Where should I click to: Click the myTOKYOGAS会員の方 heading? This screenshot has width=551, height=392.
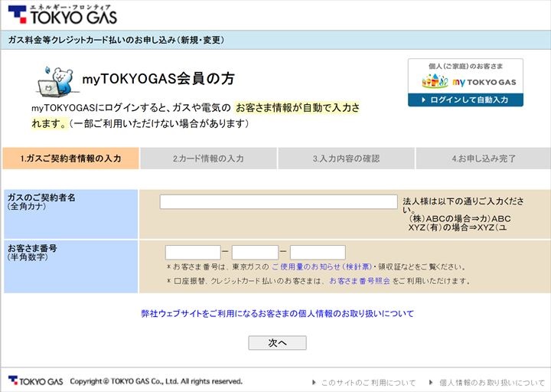coord(158,79)
